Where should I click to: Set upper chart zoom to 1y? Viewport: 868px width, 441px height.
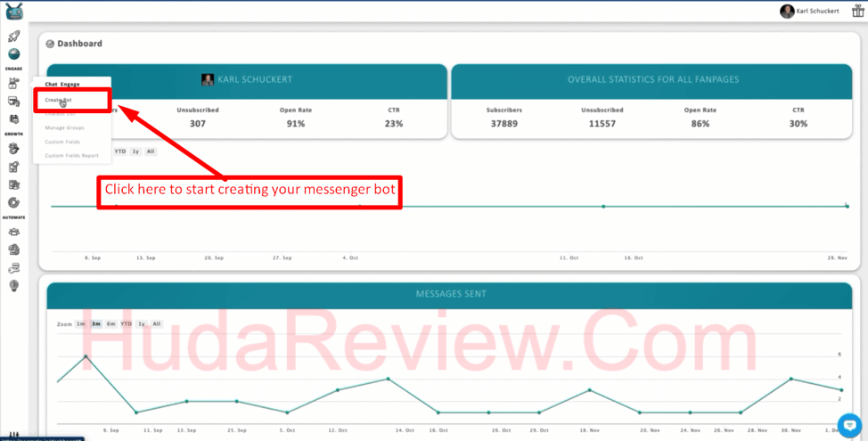click(135, 151)
